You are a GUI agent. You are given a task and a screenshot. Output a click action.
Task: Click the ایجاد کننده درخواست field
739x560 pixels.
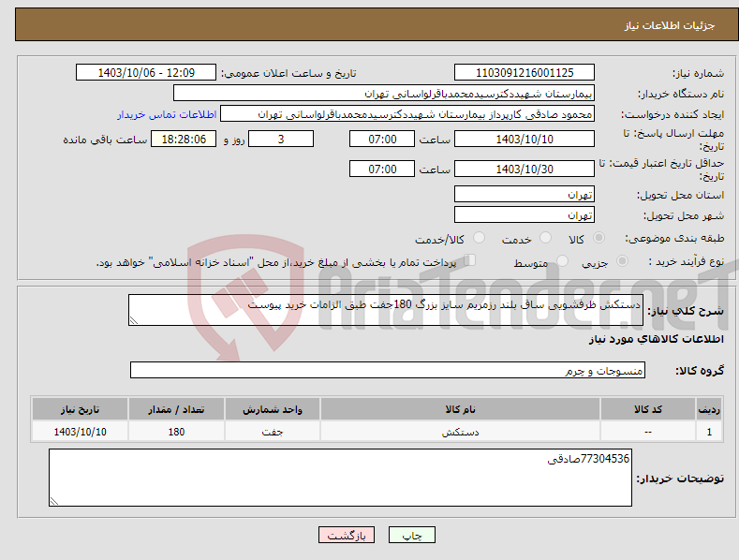point(407,114)
